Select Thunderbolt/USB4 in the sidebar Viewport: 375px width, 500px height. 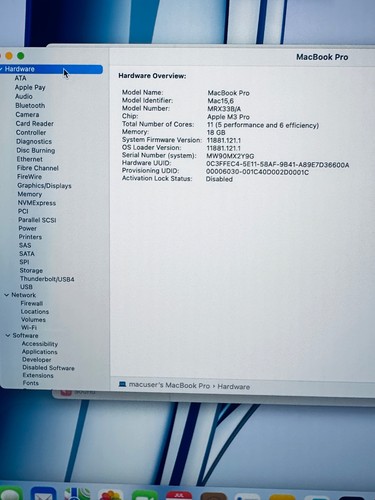(47, 279)
